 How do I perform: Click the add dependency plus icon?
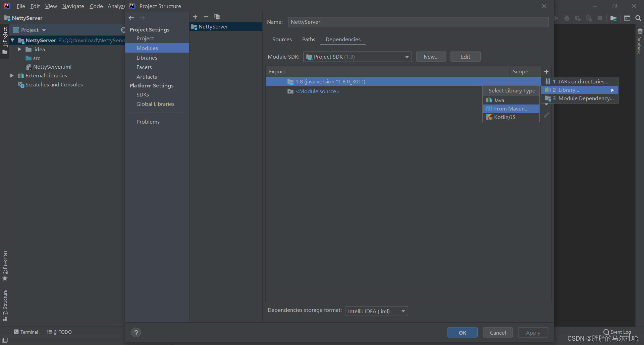tap(546, 72)
